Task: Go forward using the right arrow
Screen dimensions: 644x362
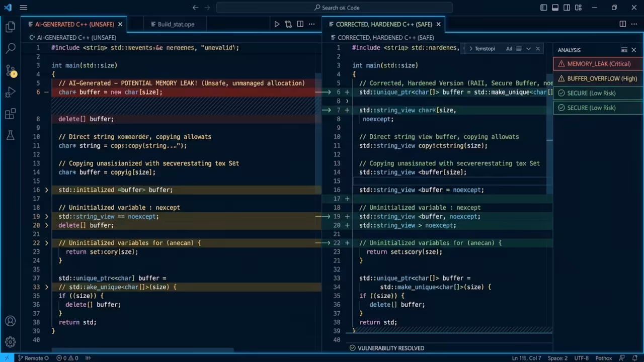Action: [x=208, y=8]
